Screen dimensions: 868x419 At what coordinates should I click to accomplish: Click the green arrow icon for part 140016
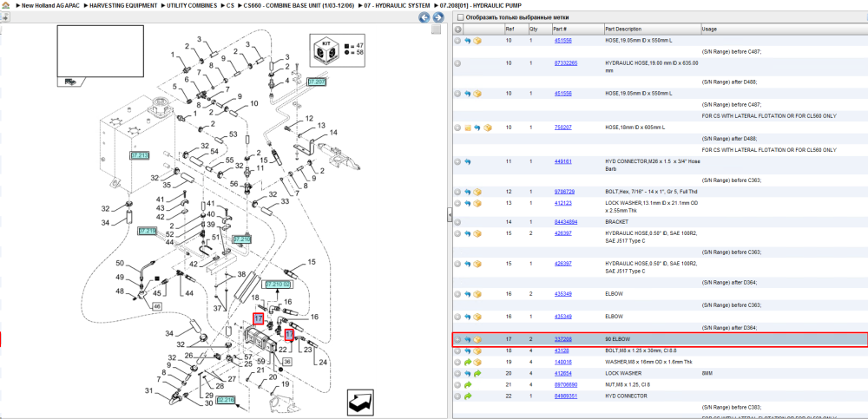468,363
